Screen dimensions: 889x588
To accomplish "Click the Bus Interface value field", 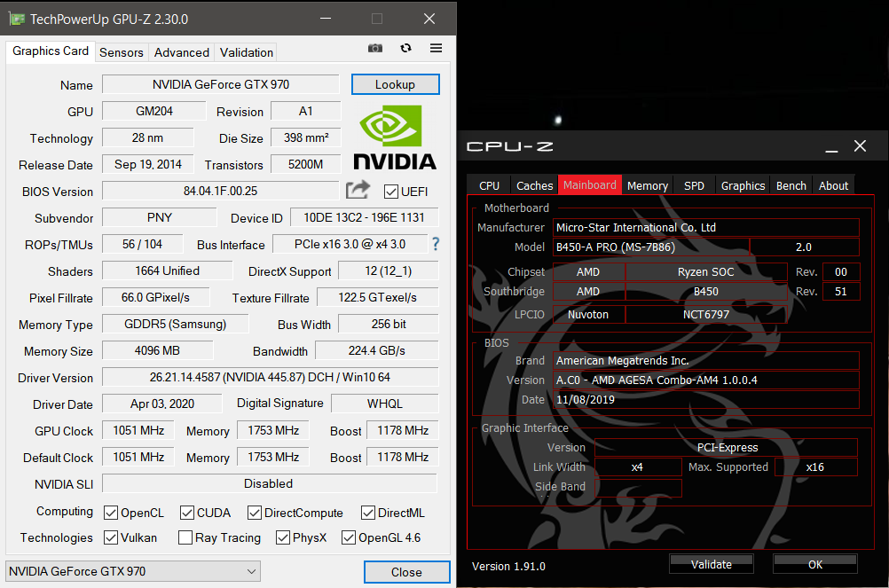I will pos(350,244).
